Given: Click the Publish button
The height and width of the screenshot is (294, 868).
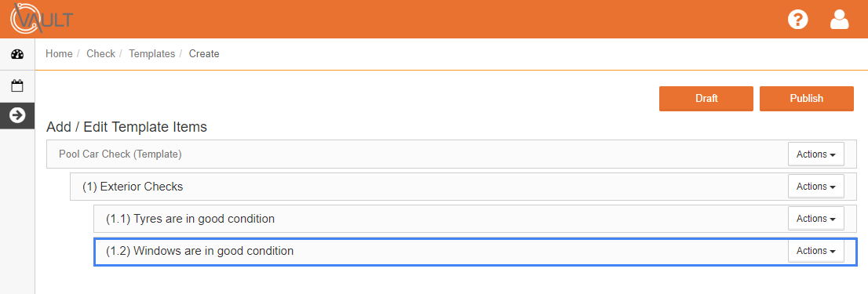Looking at the screenshot, I should (807, 98).
